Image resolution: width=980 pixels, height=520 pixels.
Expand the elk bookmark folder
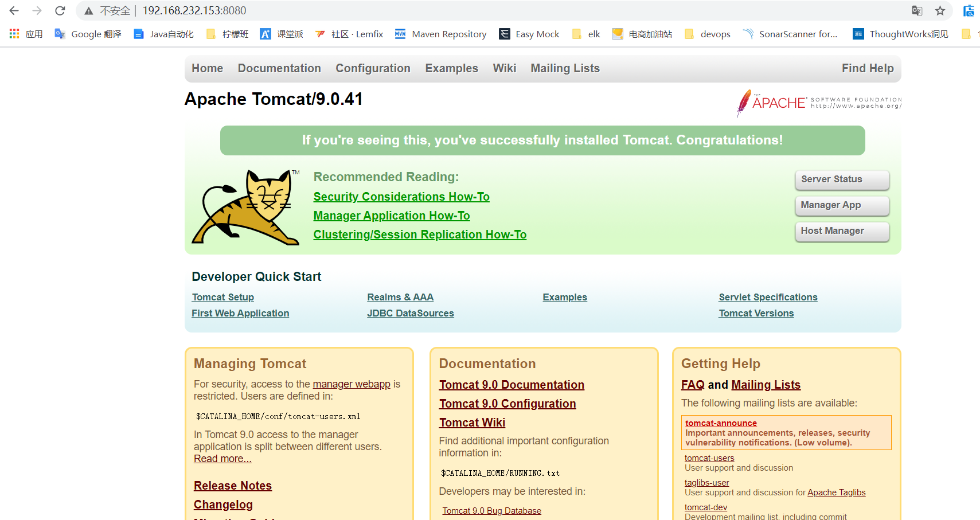point(587,34)
